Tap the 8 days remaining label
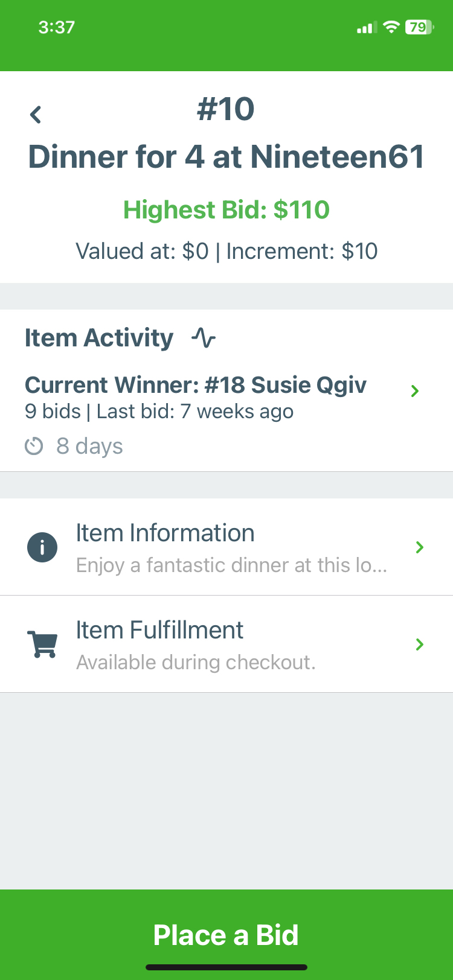 (89, 447)
